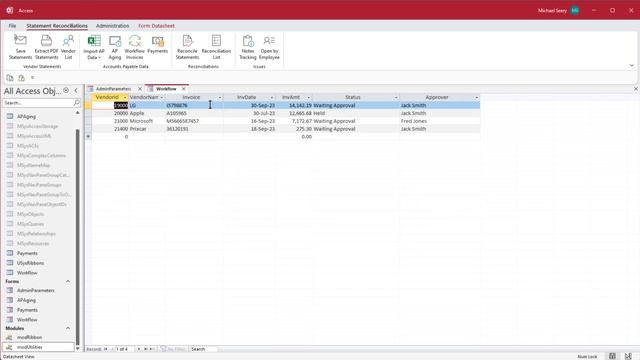This screenshot has width=640, height=360.
Task: Collapse the Modules group
Action: click(x=68, y=328)
